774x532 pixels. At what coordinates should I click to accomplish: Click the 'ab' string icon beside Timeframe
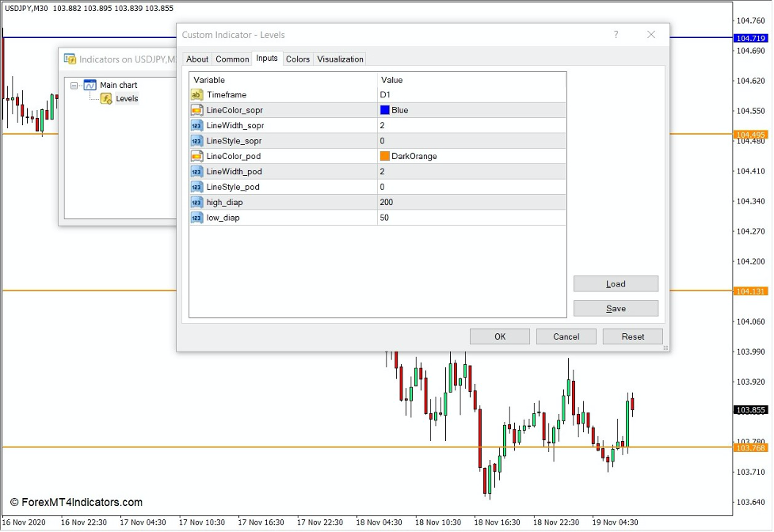(196, 94)
